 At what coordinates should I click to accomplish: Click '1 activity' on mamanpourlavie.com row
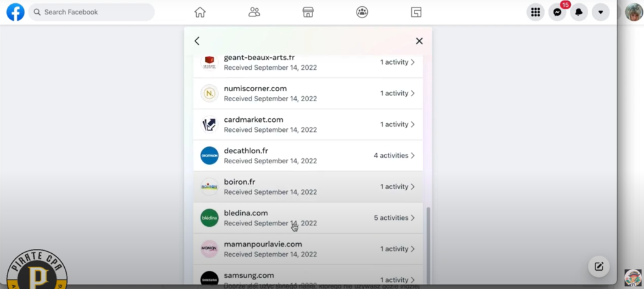coord(394,249)
